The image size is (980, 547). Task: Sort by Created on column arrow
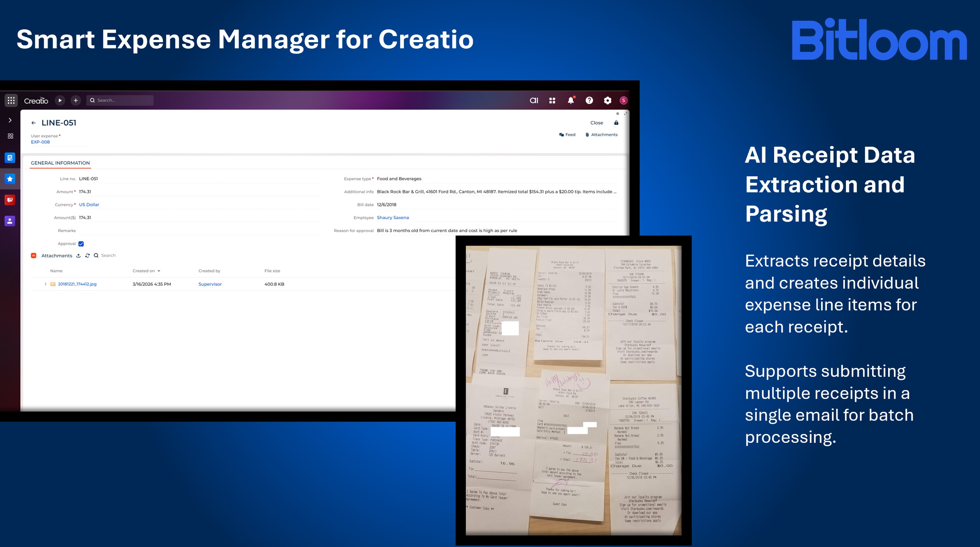[x=159, y=271]
